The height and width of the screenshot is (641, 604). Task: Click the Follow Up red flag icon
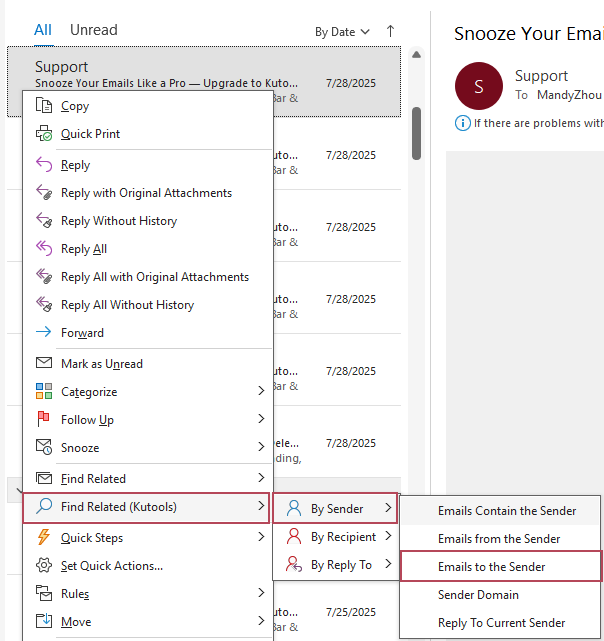(x=43, y=419)
